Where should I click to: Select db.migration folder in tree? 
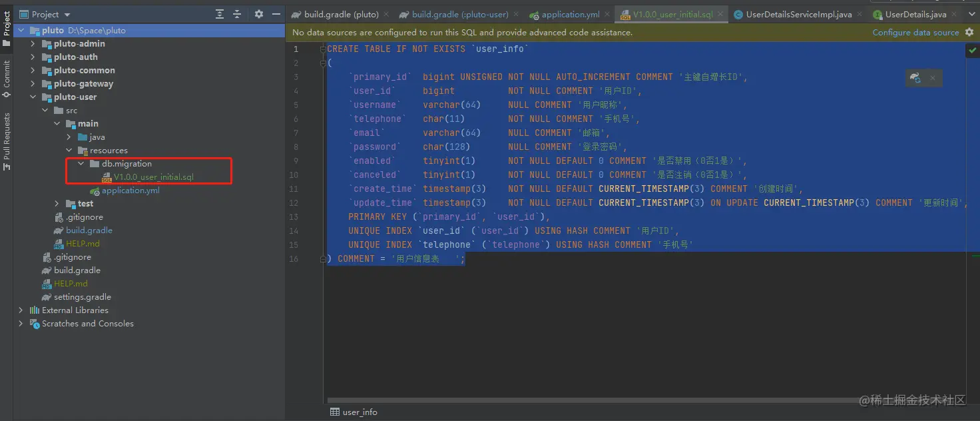coord(126,163)
